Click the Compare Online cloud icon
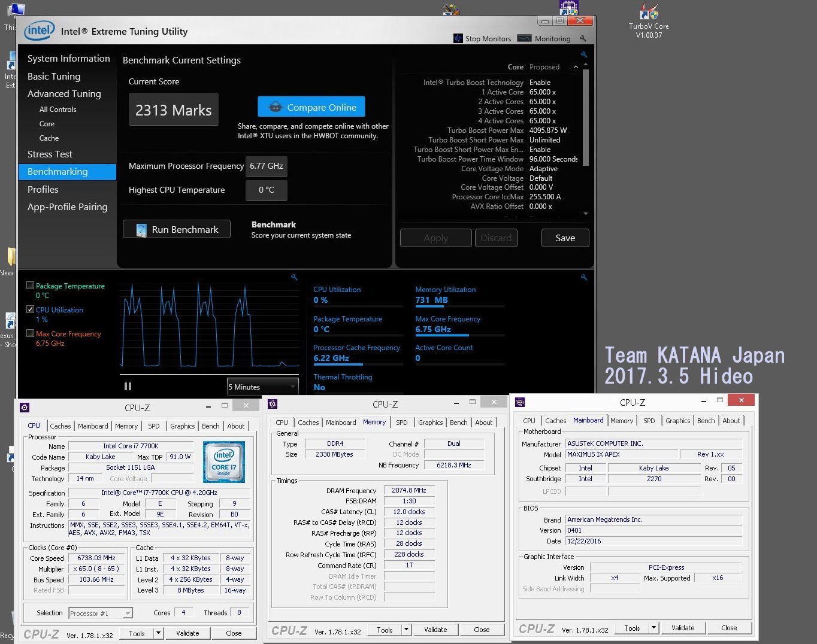 coord(276,107)
